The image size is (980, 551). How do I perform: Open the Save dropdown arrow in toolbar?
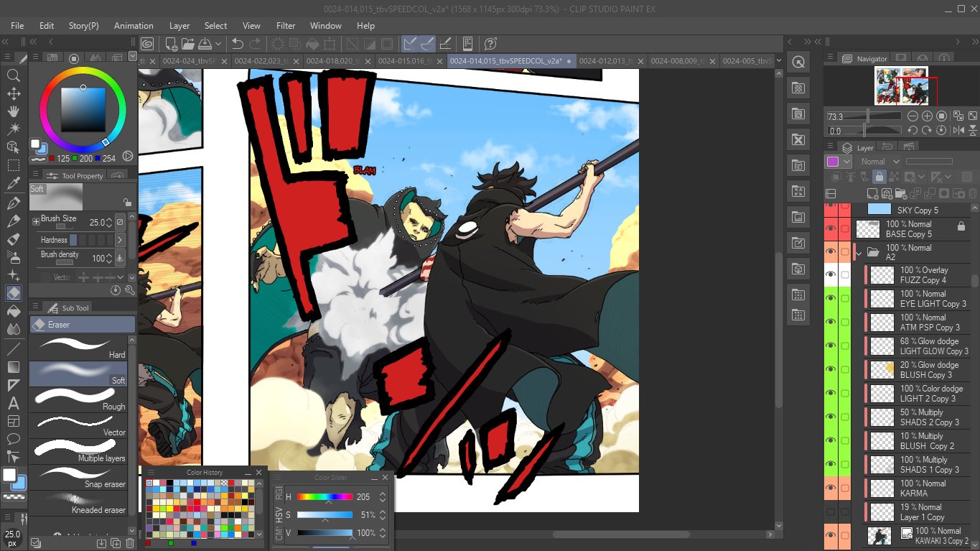coord(218,44)
